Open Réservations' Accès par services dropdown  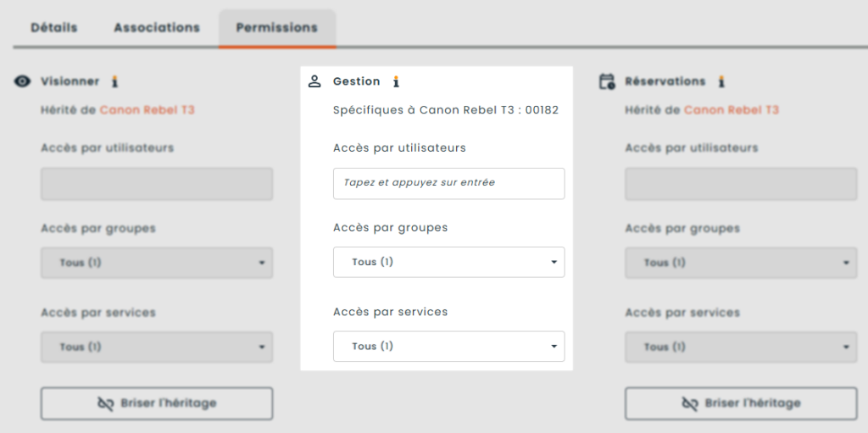tap(740, 347)
